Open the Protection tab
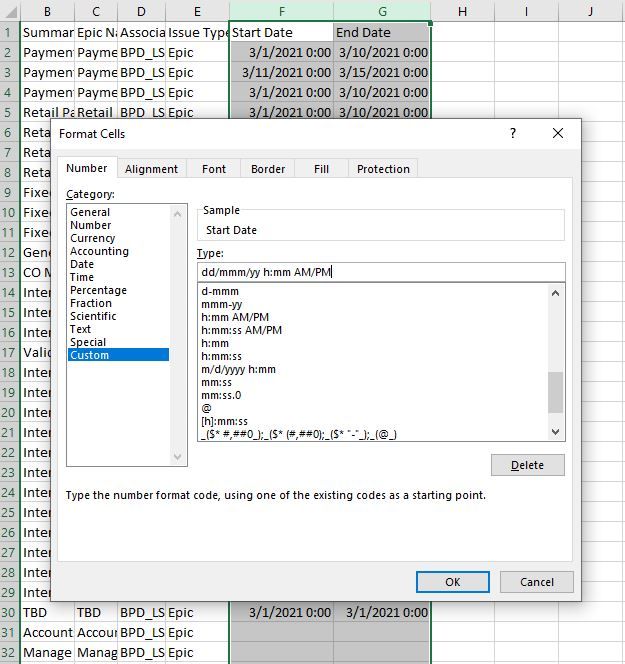 [383, 169]
